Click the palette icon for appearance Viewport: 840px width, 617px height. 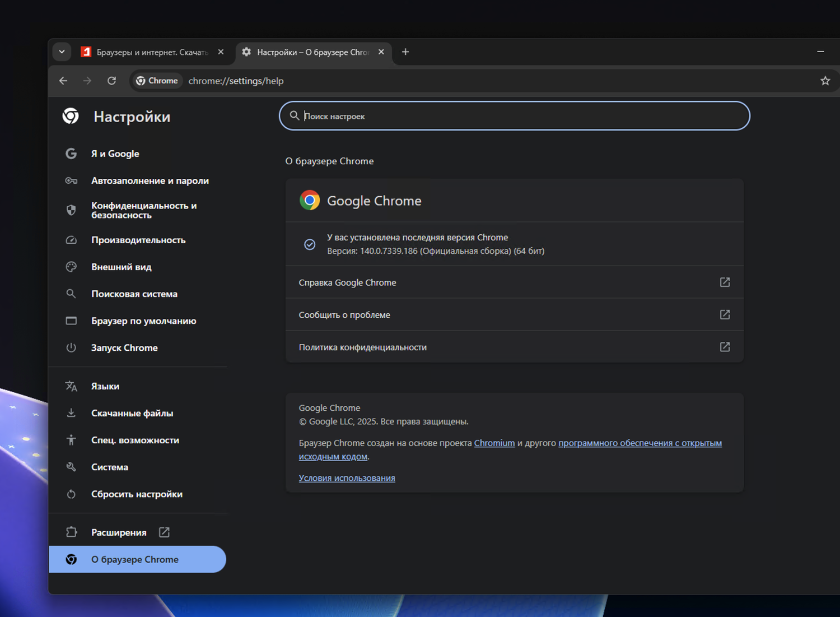point(71,267)
